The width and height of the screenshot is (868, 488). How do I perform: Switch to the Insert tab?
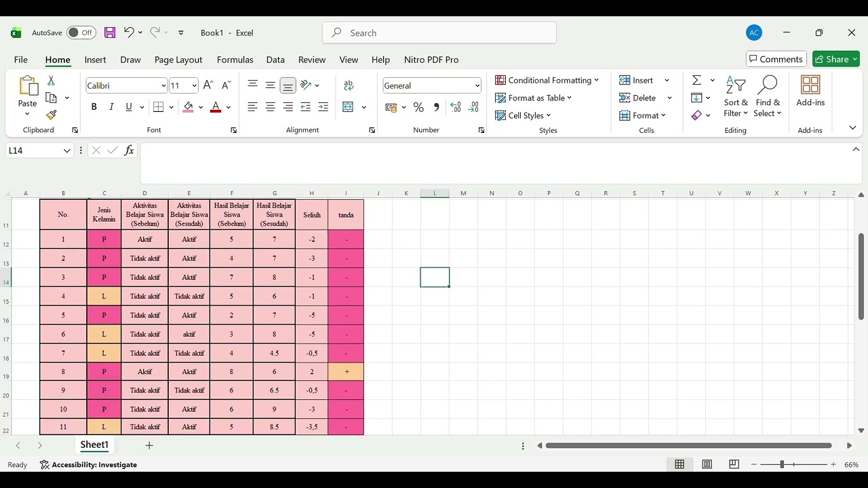point(96,60)
